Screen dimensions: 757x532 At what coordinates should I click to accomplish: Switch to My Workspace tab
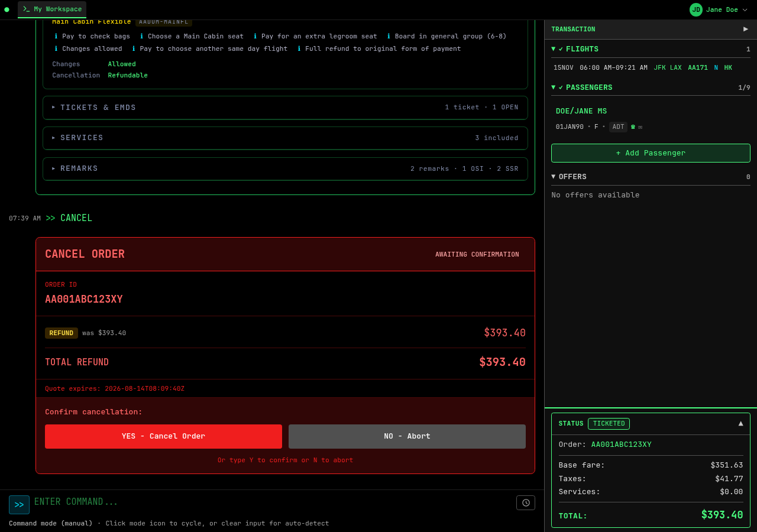coord(52,9)
